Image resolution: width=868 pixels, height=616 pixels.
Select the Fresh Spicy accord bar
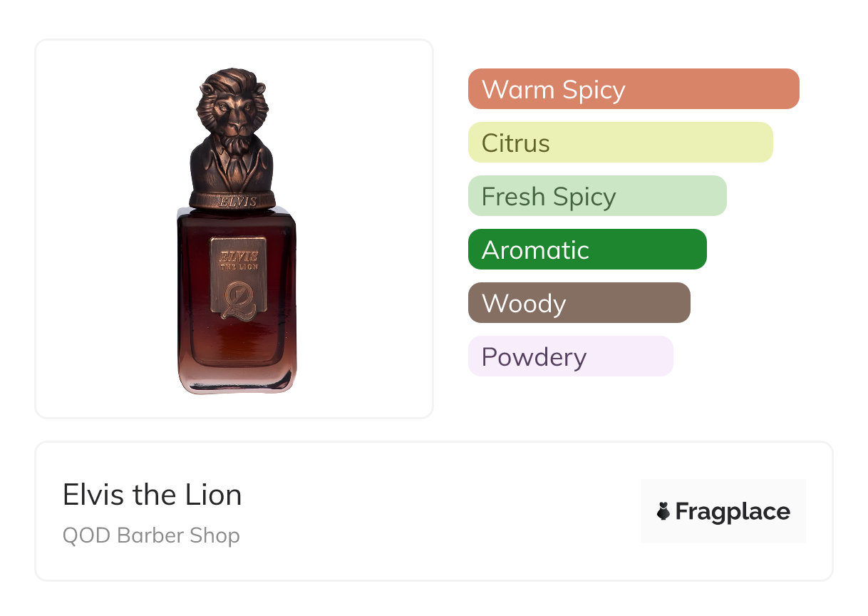coord(596,196)
